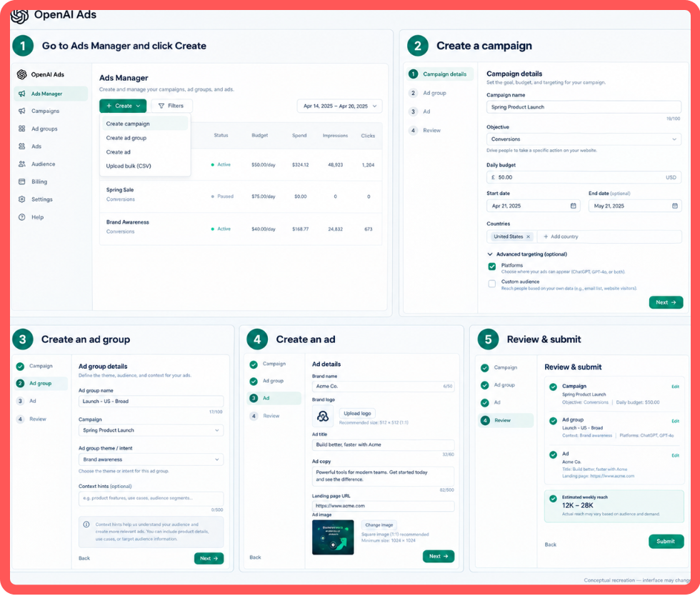Image resolution: width=700 pixels, height=596 pixels.
Task: Click the Spring Sale campaign row name
Action: pyautogui.click(x=120, y=190)
